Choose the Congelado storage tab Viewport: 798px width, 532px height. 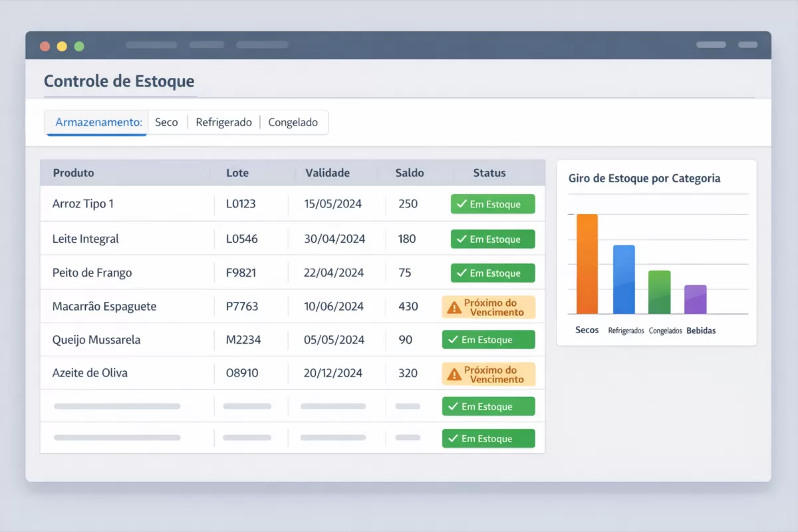pyautogui.click(x=293, y=122)
